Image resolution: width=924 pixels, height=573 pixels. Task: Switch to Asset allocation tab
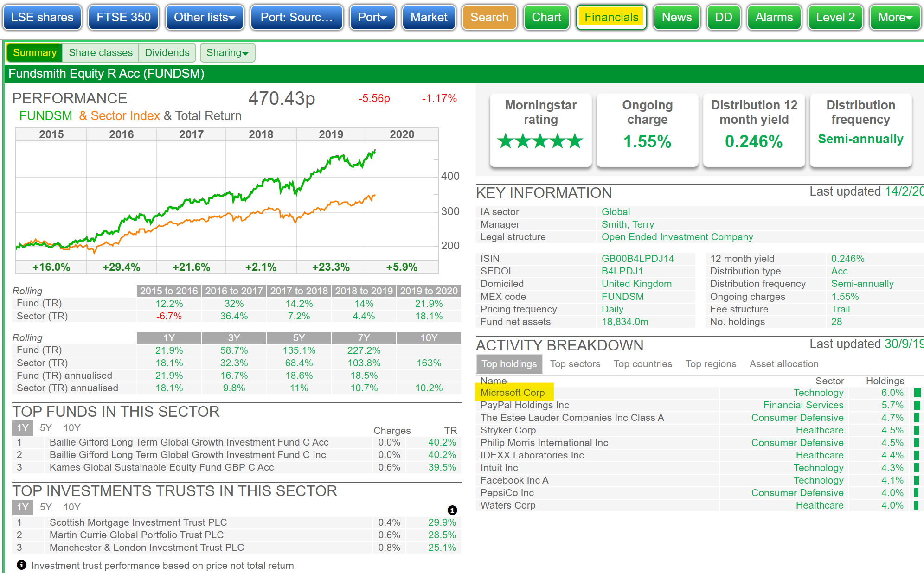[x=784, y=364]
